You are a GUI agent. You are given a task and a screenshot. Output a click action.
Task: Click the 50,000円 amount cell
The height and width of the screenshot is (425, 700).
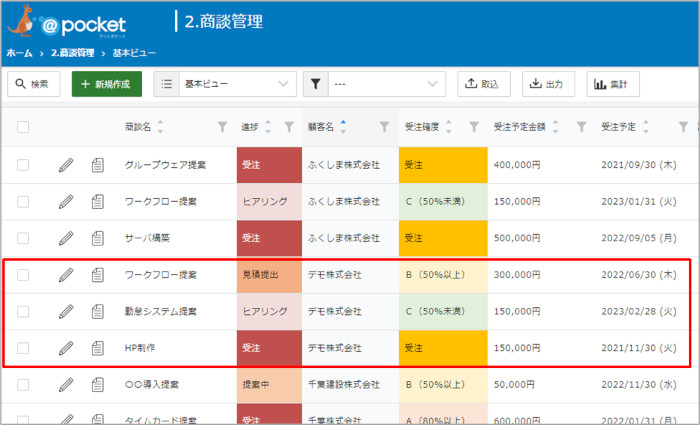pyautogui.click(x=514, y=385)
